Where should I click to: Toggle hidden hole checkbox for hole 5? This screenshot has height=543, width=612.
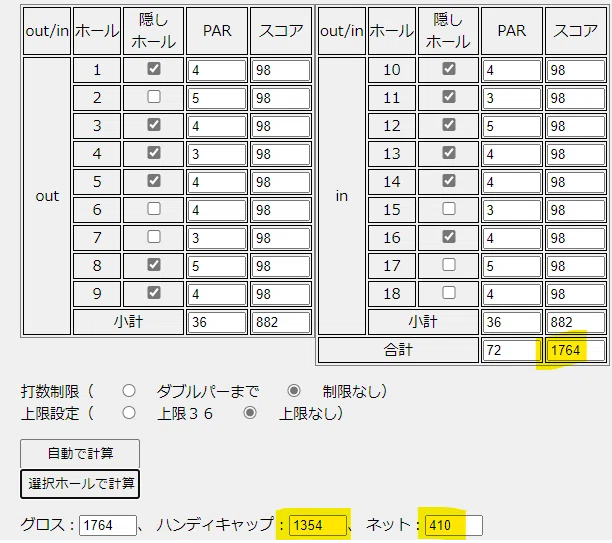(x=154, y=181)
